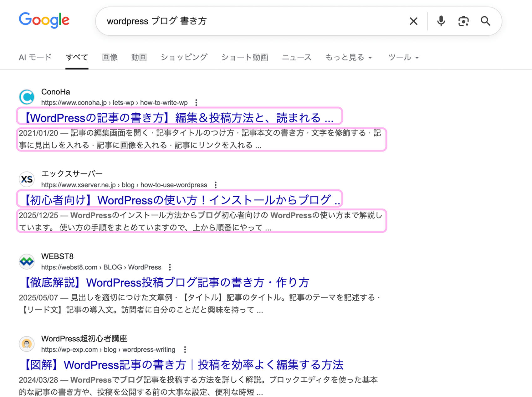
Task: Open the ショッピング tab
Action: 184,57
